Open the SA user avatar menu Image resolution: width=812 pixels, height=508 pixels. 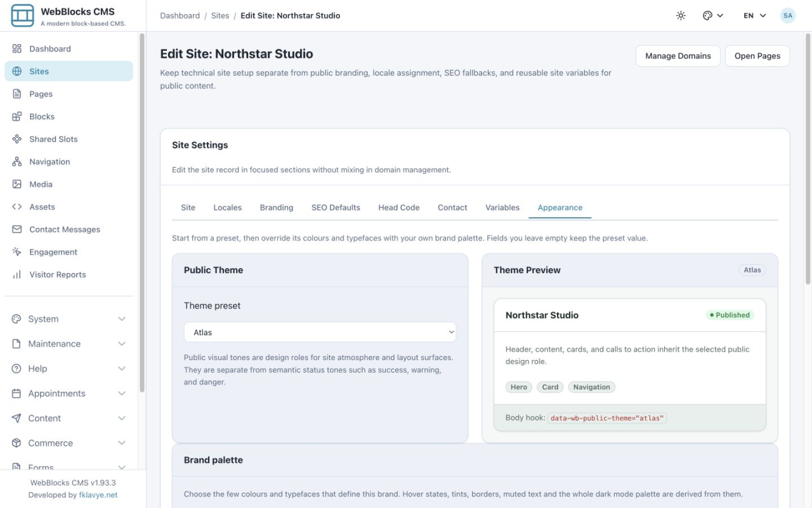[788, 15]
